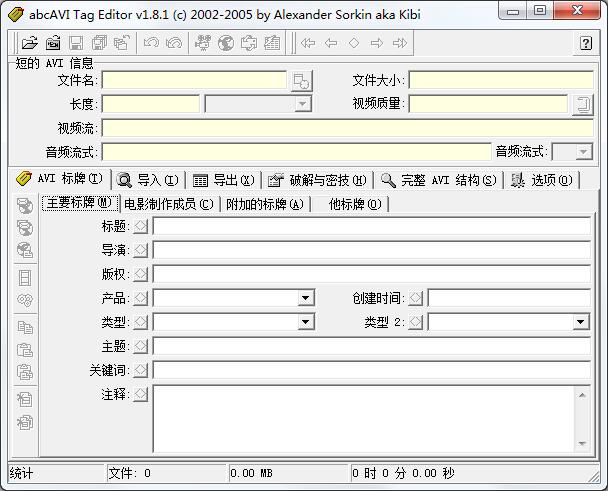Click the diamond button next to 版权

[141, 274]
